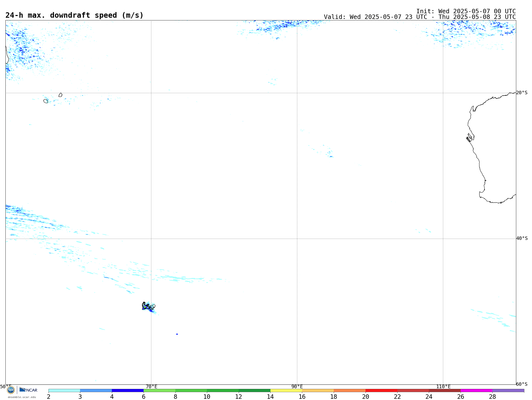This screenshot has height=400, width=532.
Task: Click the NCAR logo
Action: click(x=28, y=390)
